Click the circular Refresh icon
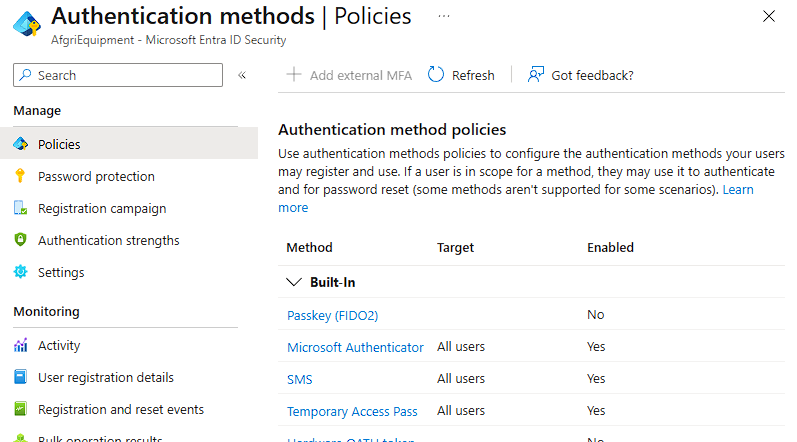The image size is (797, 442). point(436,75)
